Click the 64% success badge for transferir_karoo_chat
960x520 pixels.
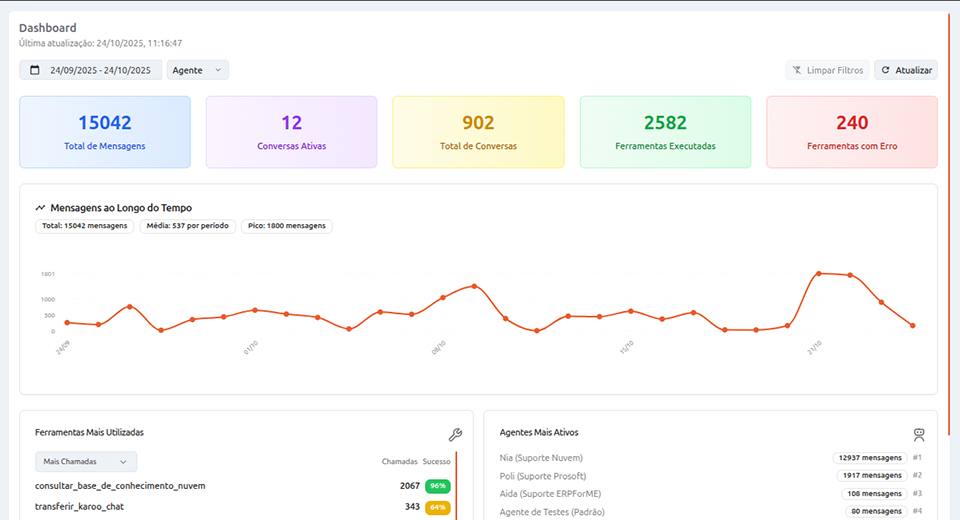[x=437, y=507]
